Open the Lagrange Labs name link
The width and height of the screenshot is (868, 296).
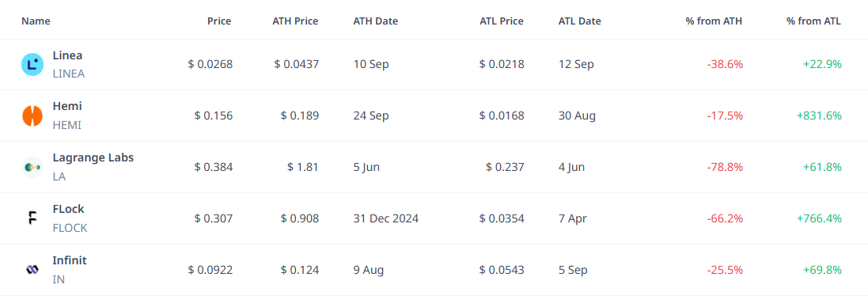pos(93,157)
